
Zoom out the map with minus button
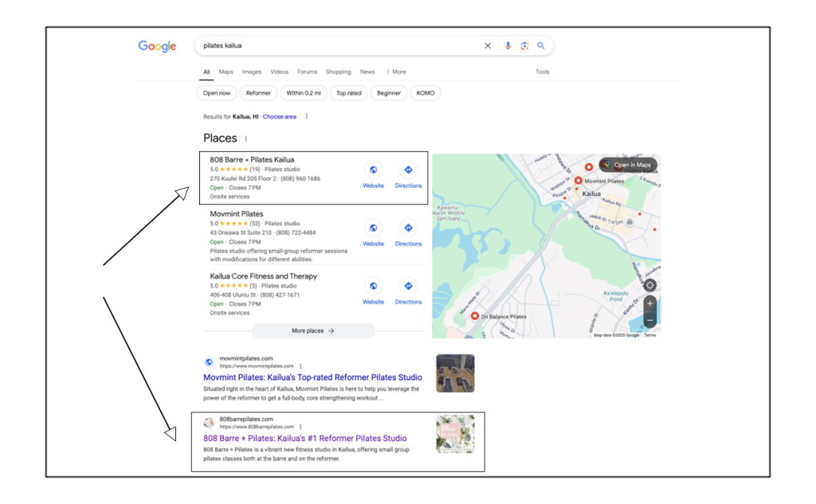649,320
